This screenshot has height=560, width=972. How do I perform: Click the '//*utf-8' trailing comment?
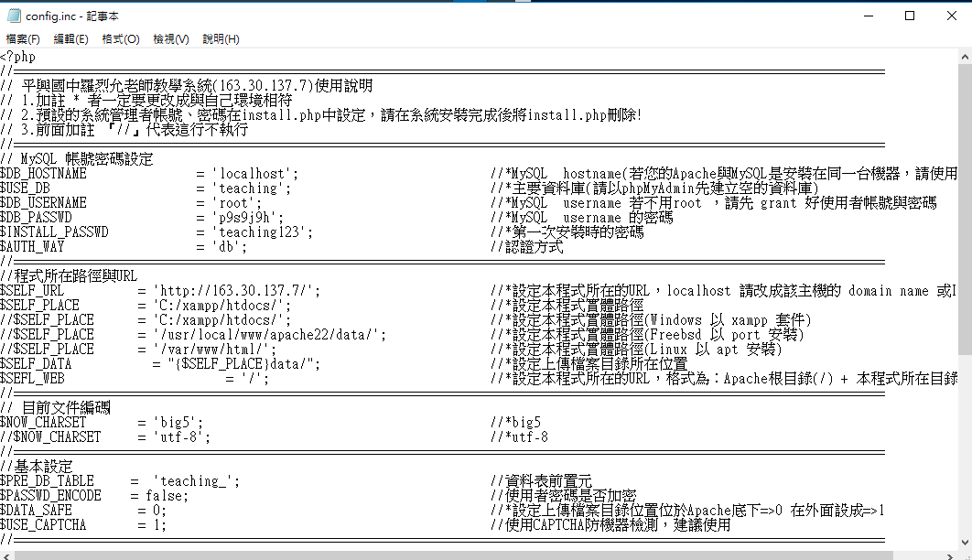click(520, 437)
